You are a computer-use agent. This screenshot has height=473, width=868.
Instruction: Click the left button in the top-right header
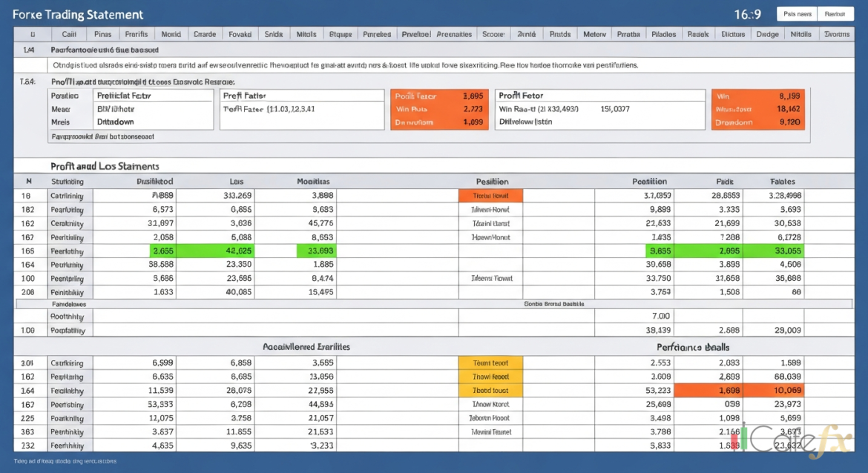(796, 13)
